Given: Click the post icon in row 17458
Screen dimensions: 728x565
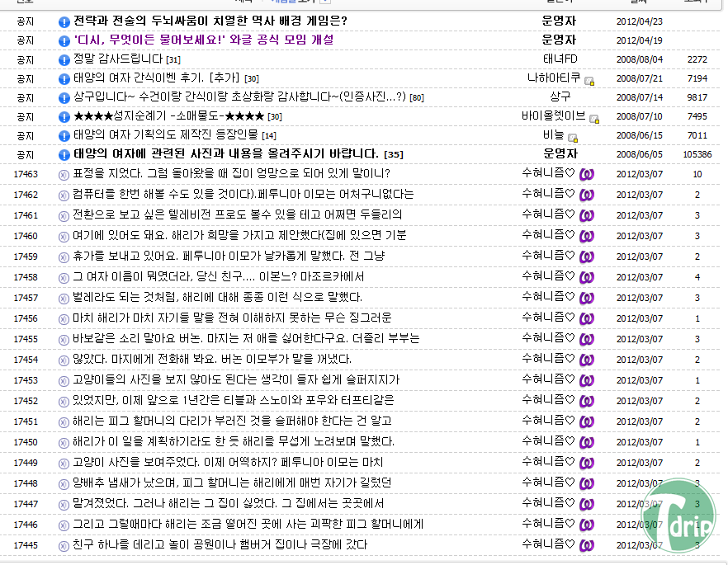Looking at the screenshot, I should click(x=64, y=278).
